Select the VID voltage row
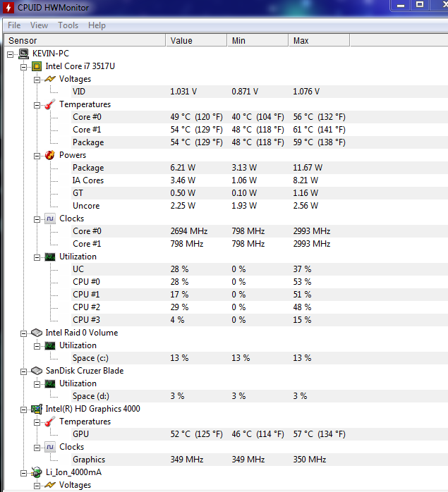Viewport: 448px width, 492px height. 260,92
